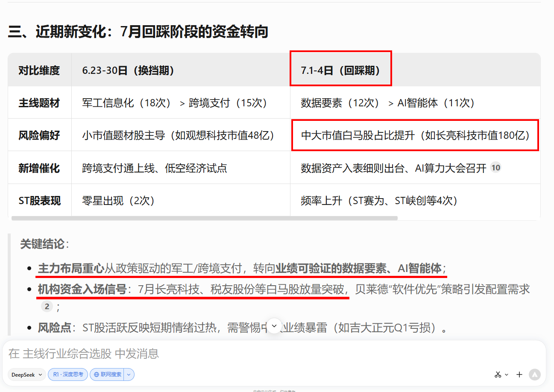
Task: Click the 新增催化 row label
Action: click(39, 168)
